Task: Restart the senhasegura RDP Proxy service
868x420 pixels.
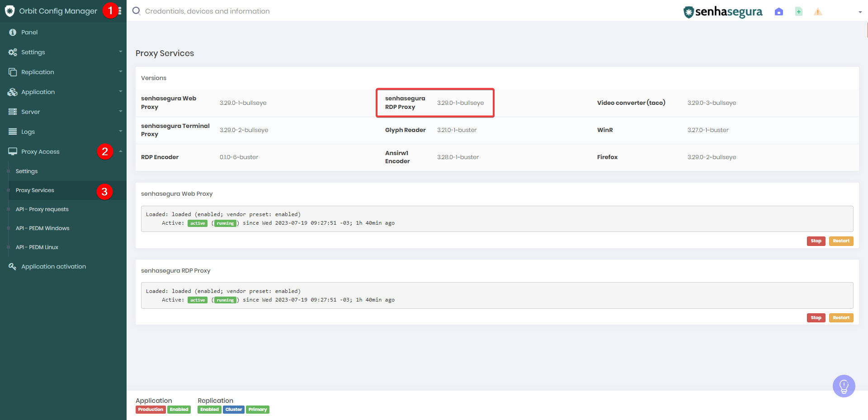Action: pos(841,318)
